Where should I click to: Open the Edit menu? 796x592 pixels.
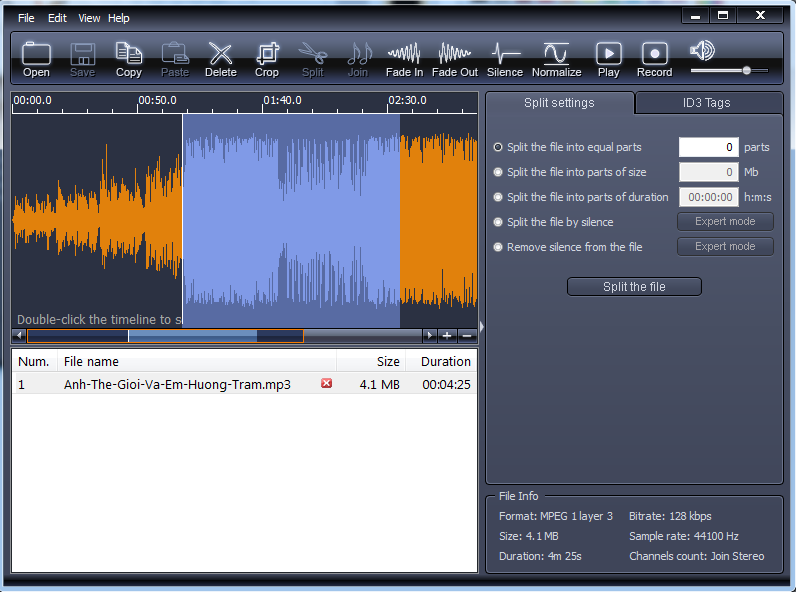[x=57, y=18]
